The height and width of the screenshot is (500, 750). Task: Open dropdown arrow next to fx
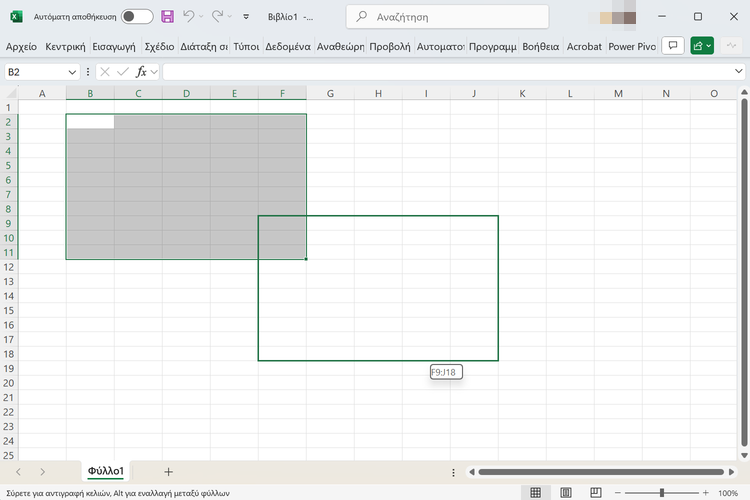(x=154, y=72)
